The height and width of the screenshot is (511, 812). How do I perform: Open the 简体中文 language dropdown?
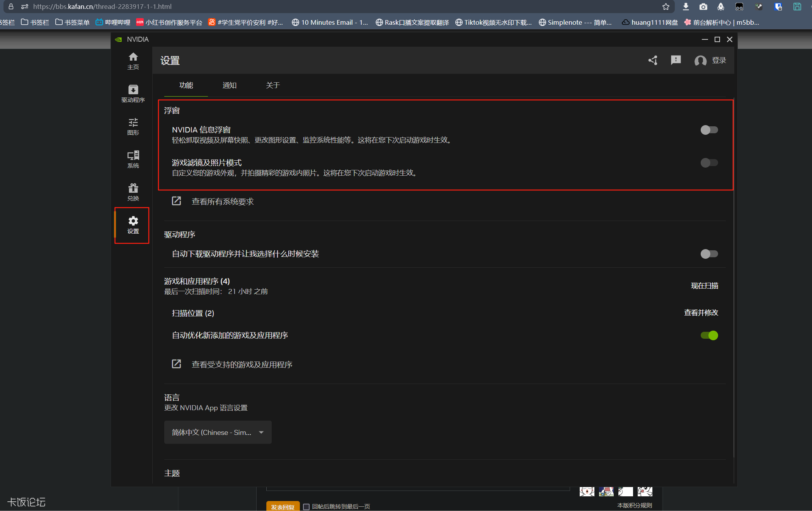tap(218, 432)
